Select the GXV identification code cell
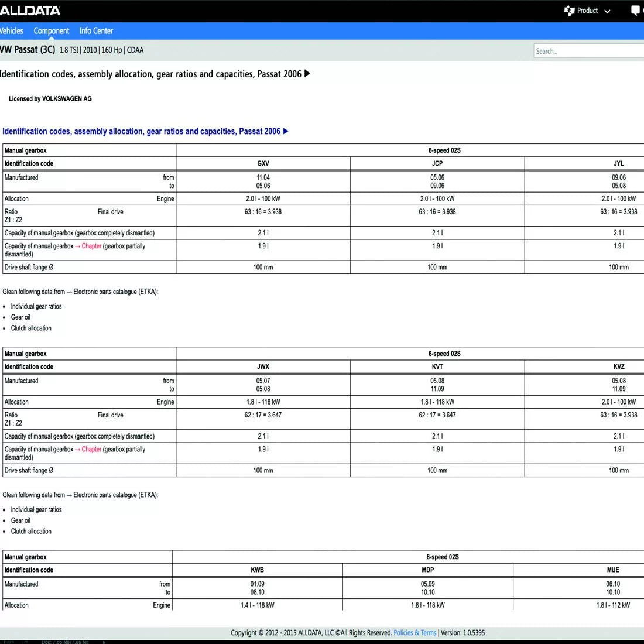This screenshot has height=644, width=644. 263,163
